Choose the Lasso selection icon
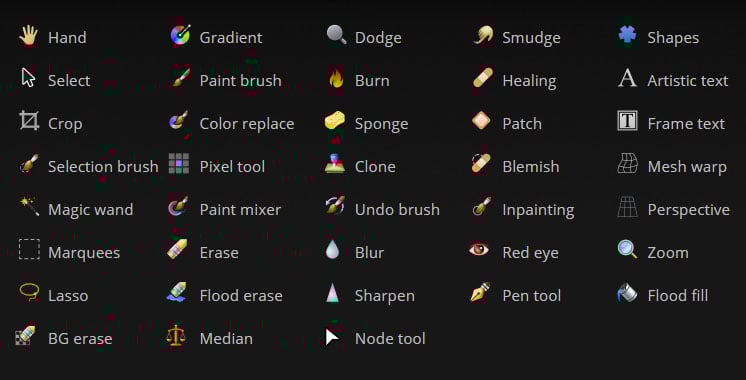This screenshot has height=380, width=746. click(x=29, y=292)
